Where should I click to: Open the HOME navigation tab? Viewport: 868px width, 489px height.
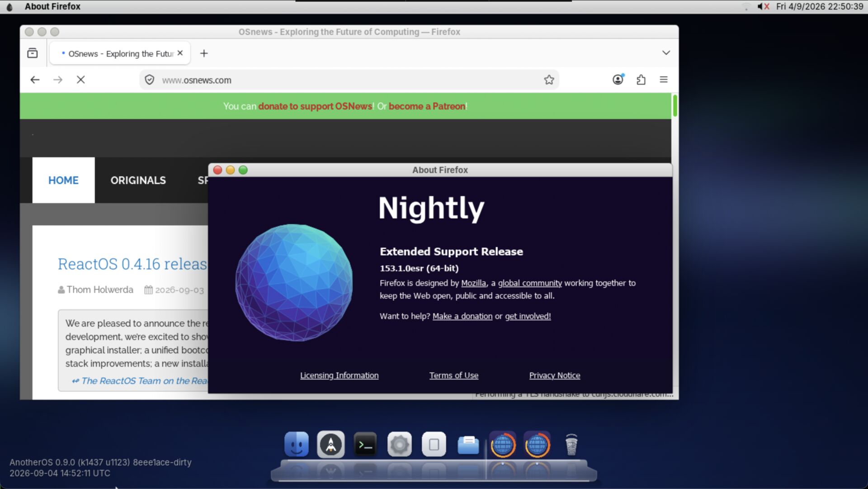[x=63, y=180]
